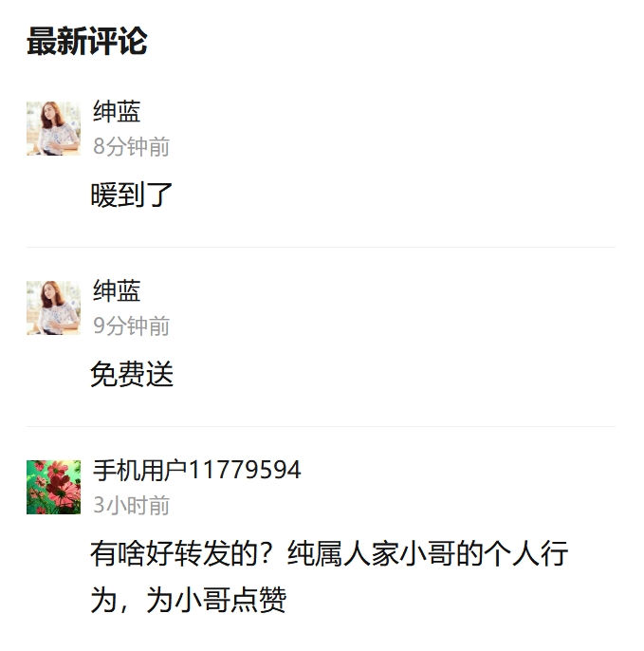Click the 为小哥点赞 comment ending
This screenshot has height=651, width=644.
tap(216, 600)
